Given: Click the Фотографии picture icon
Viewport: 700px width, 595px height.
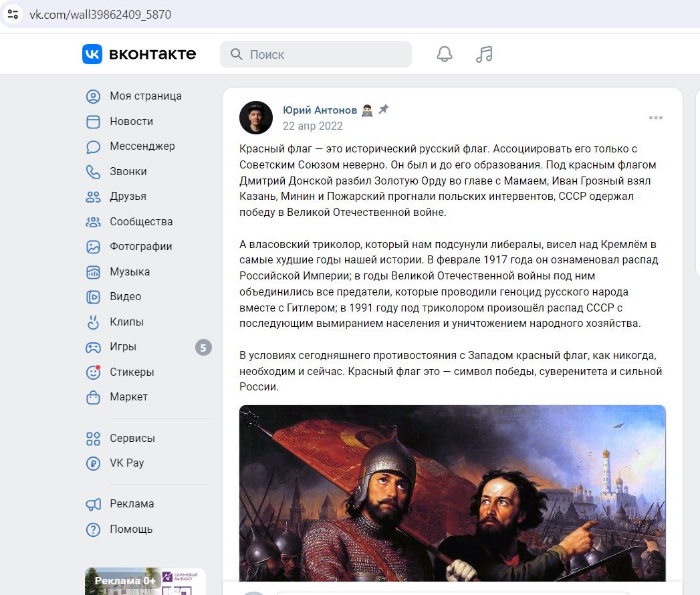Looking at the screenshot, I should (93, 247).
